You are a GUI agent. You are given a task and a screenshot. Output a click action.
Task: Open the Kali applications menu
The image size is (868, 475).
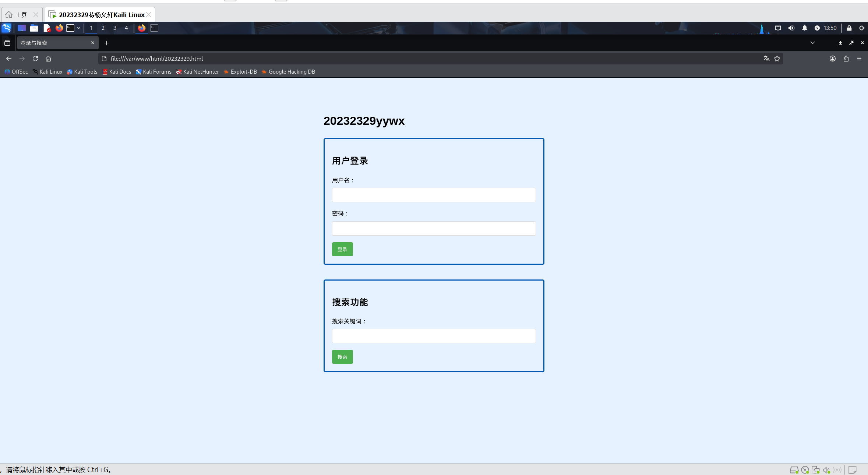pos(6,28)
